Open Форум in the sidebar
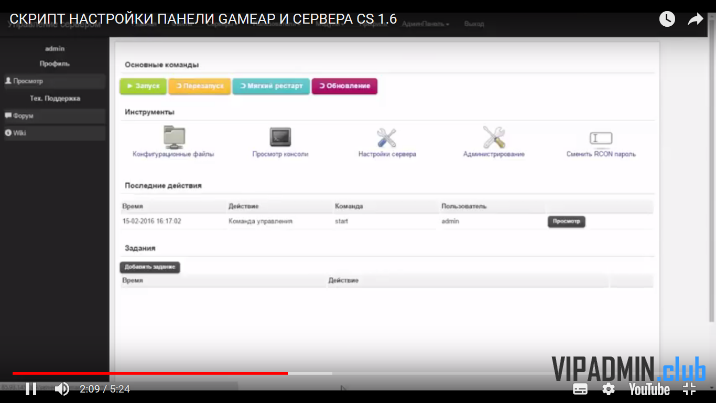716x403 pixels. (x=54, y=116)
